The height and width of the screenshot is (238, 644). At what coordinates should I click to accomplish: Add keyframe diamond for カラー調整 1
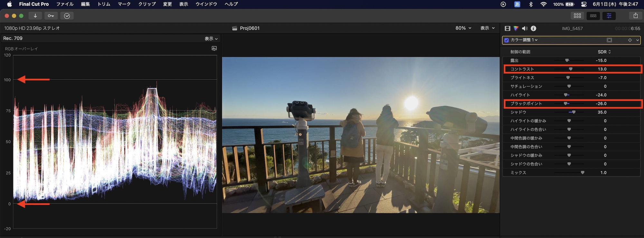630,40
